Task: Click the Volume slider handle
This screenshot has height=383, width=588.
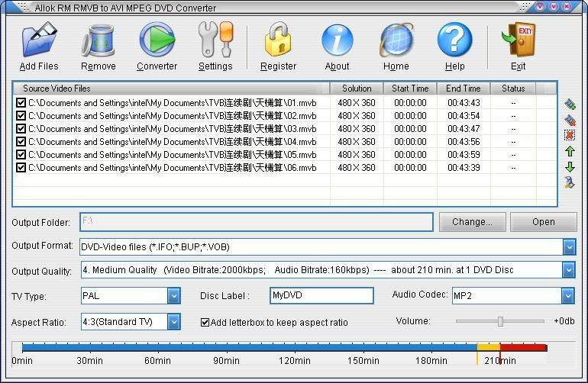Action: coord(500,321)
